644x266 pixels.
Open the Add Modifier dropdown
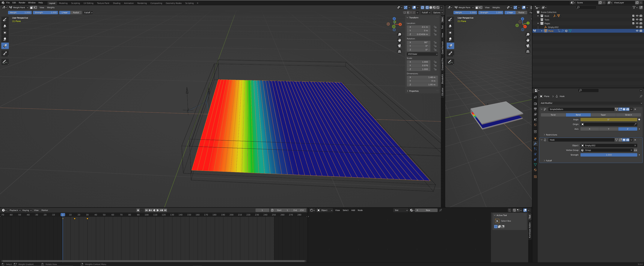click(x=590, y=103)
